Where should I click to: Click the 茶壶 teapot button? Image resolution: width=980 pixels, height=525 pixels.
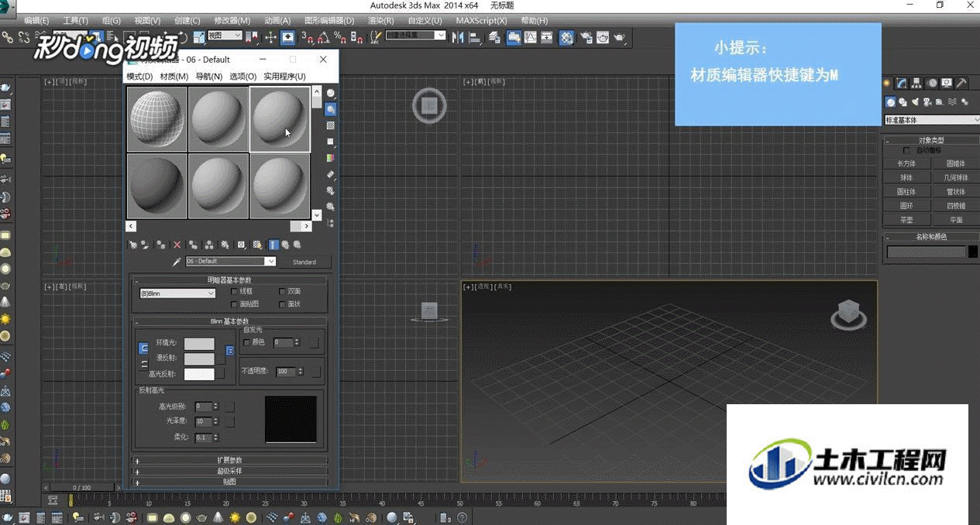[x=907, y=220]
